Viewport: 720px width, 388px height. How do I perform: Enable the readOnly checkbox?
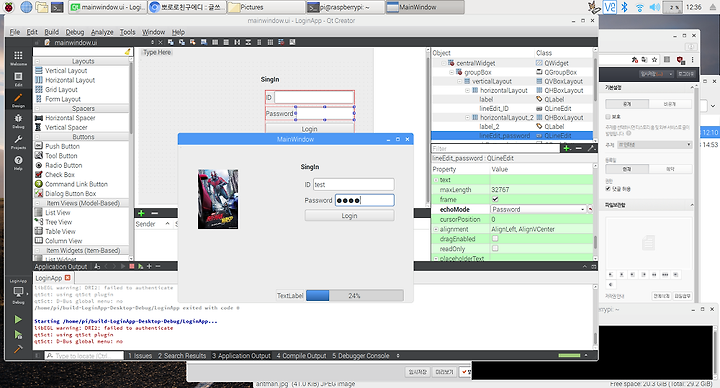click(495, 248)
